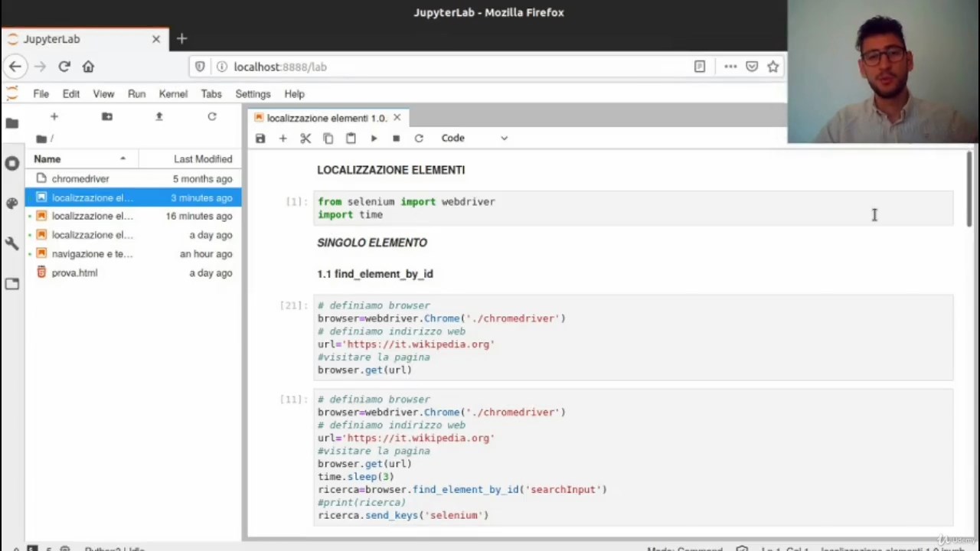Image resolution: width=980 pixels, height=551 pixels.
Task: Select prova.html file
Action: click(133, 272)
